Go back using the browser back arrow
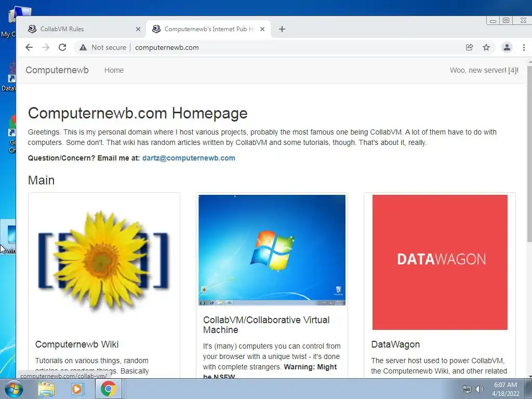The image size is (532, 399). tap(29, 47)
